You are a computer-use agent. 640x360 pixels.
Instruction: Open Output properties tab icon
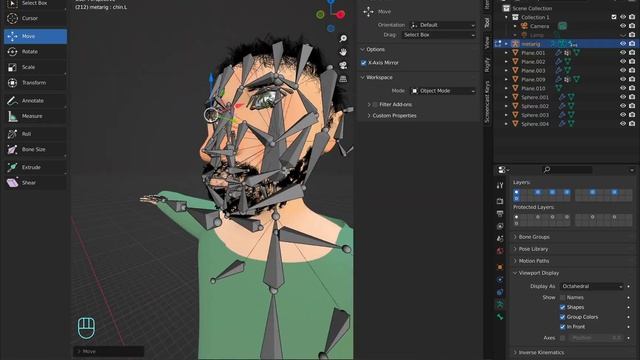(500, 213)
